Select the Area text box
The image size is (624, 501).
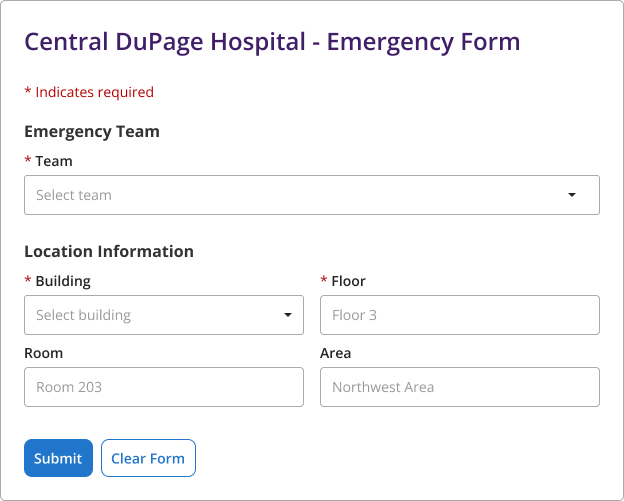click(x=459, y=387)
